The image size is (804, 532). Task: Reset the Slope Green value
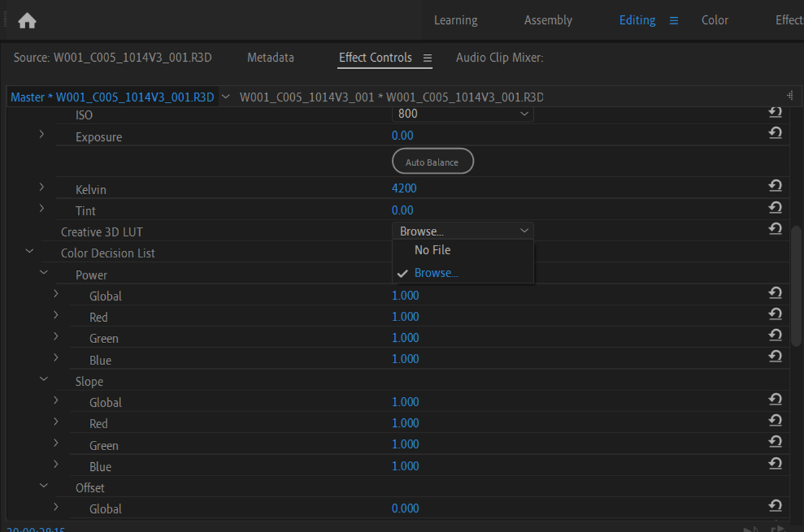point(775,442)
